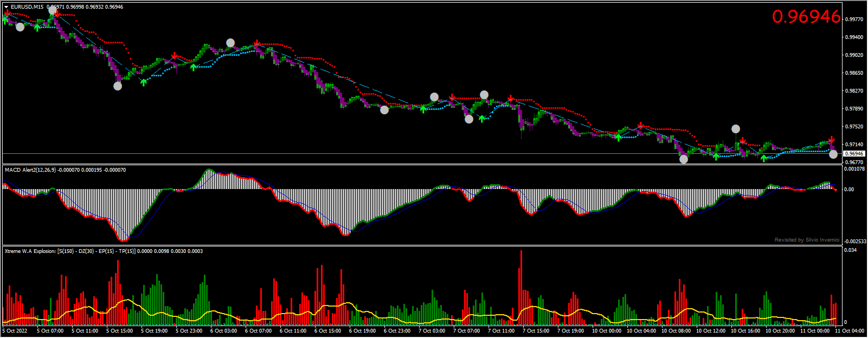Click time axis label 10 Oct 20:00

780,330
